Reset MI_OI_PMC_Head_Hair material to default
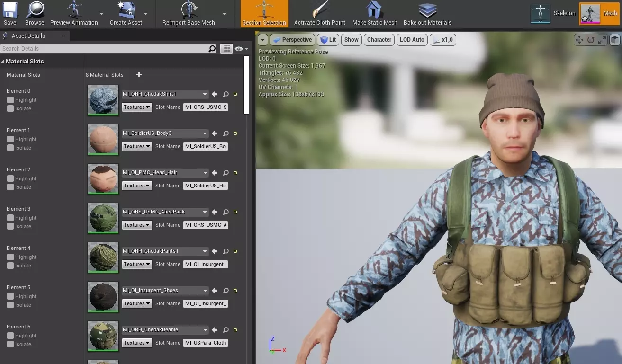Viewport: 622px width, 364px height. 235,173
